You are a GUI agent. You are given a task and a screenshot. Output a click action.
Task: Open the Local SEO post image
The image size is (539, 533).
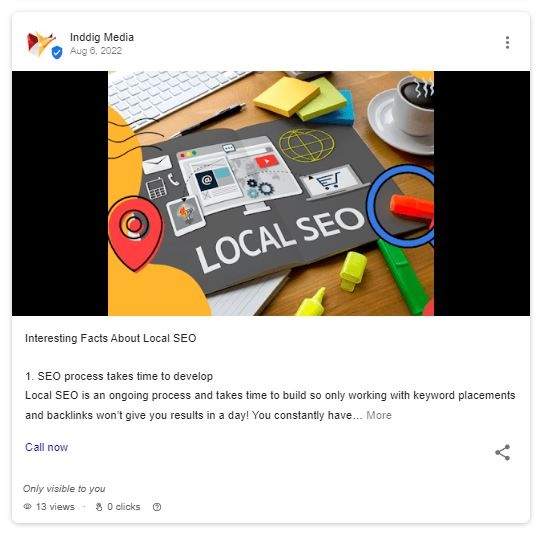coord(271,193)
